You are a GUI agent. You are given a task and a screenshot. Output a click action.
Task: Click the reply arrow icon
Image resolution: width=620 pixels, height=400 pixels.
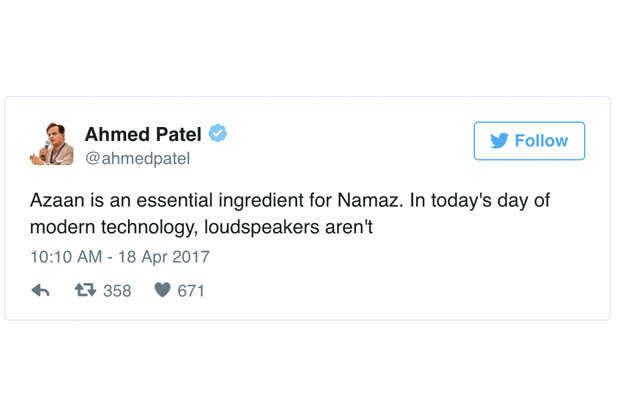40,291
